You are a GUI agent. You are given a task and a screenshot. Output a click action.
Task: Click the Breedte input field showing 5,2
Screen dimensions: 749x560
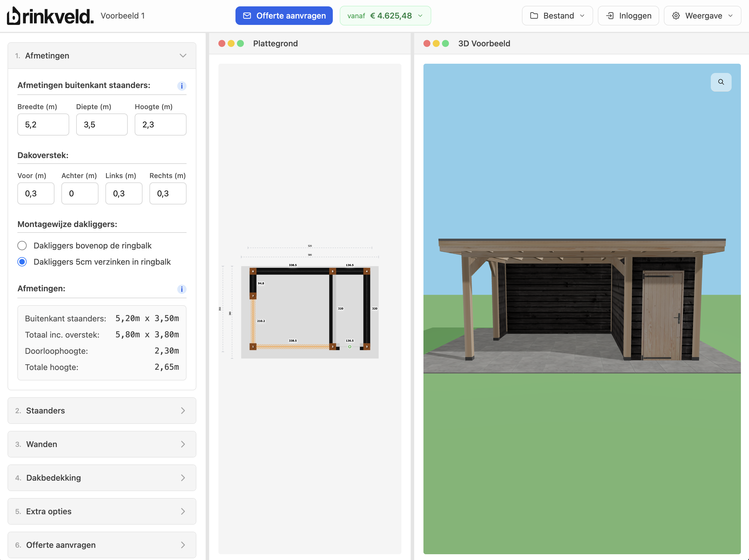coord(43,125)
